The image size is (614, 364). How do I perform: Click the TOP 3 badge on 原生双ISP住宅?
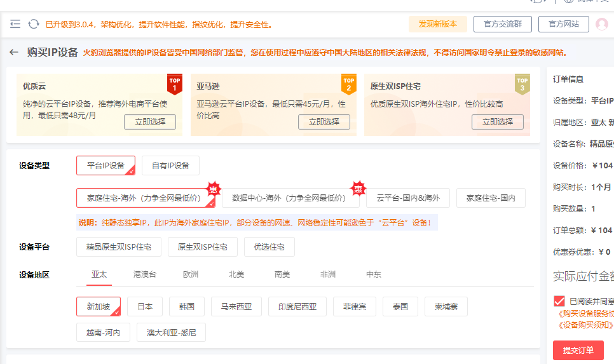pos(522,84)
